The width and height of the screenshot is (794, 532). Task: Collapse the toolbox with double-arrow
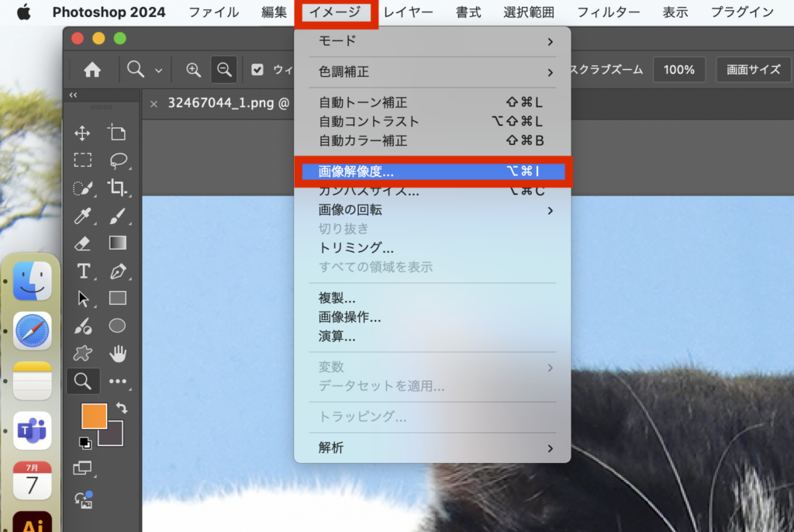pos(74,95)
